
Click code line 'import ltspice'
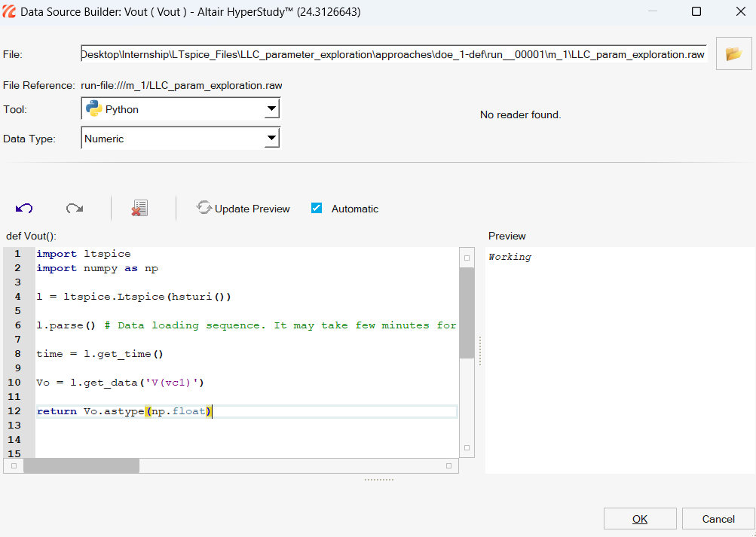point(84,254)
